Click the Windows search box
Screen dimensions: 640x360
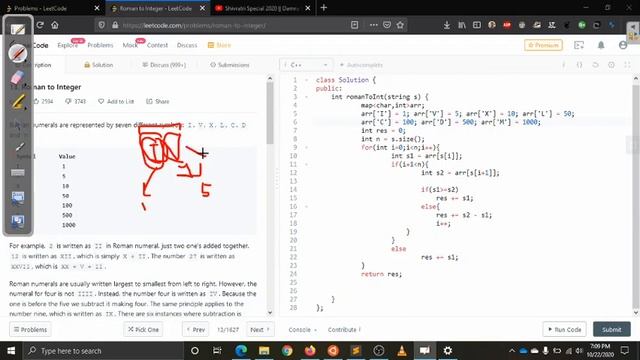[x=103, y=351]
